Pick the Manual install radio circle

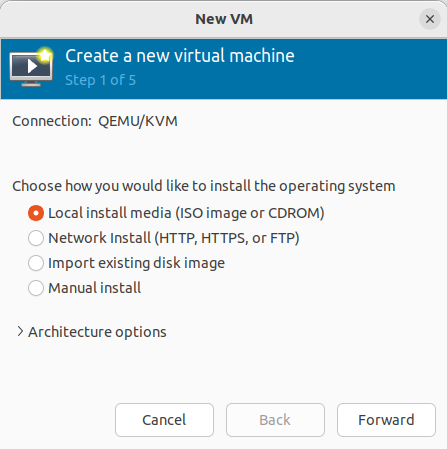(36, 288)
